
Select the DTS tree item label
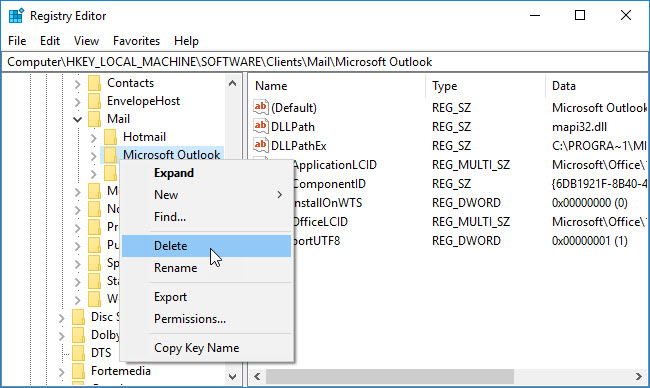[101, 353]
